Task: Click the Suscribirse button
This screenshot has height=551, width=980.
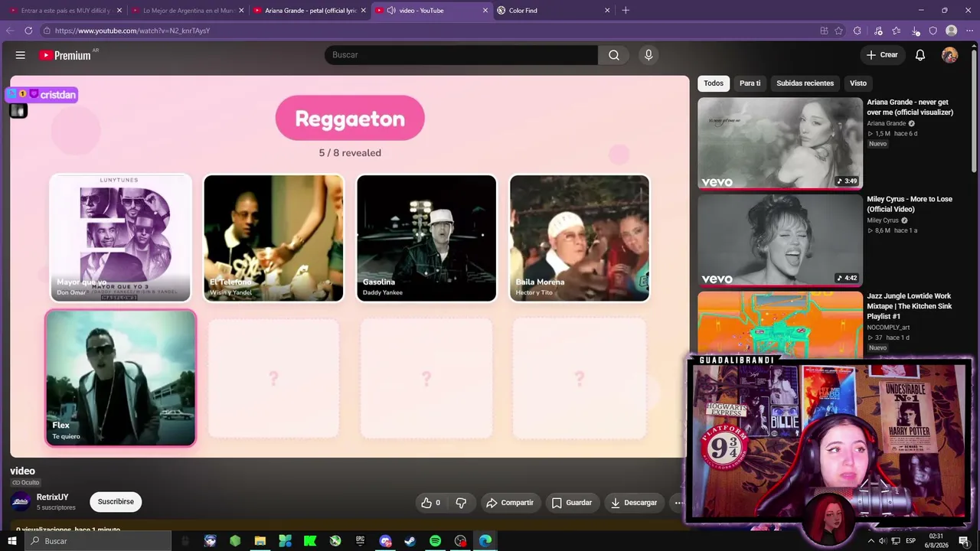Action: point(116,502)
